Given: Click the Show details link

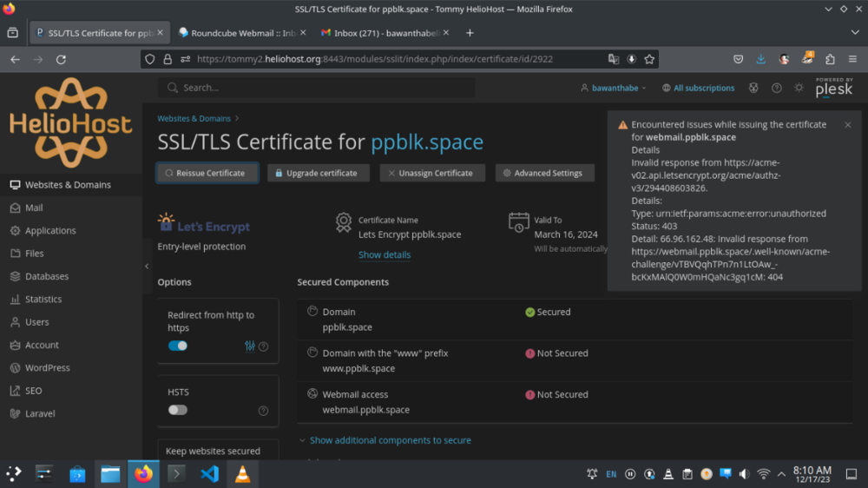Looking at the screenshot, I should point(385,254).
